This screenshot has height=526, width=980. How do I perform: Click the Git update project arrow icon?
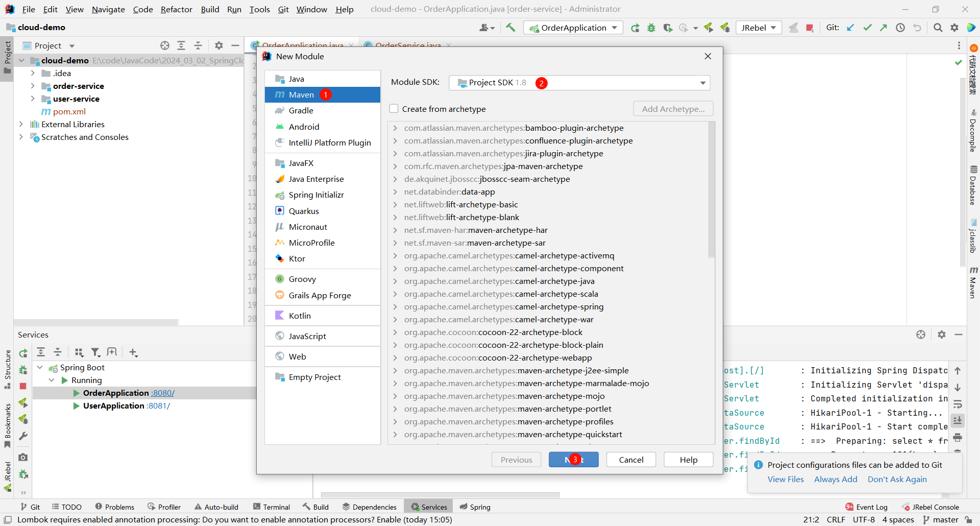point(850,28)
